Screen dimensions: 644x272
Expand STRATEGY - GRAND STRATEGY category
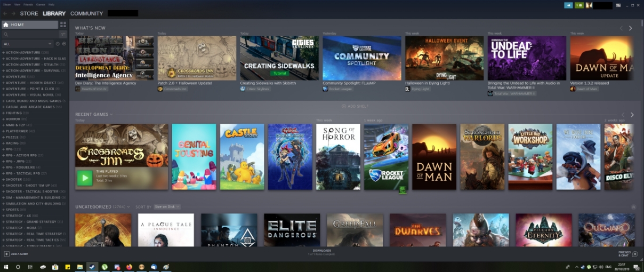33,222
